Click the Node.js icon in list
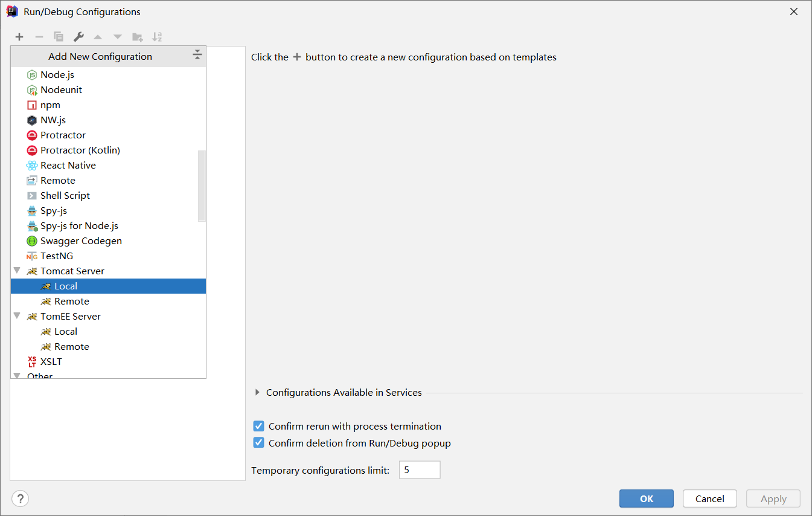The image size is (812, 516). 32,75
